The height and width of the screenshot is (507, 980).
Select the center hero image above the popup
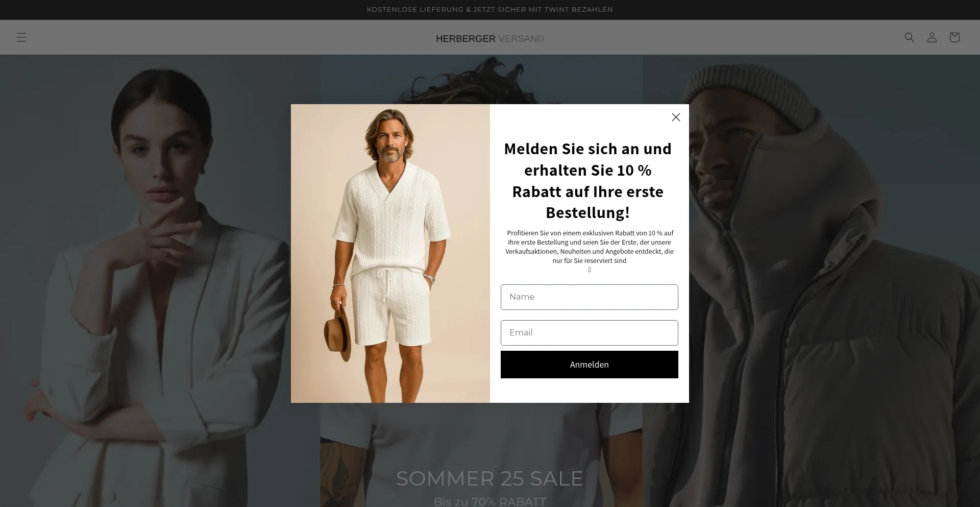(482, 79)
